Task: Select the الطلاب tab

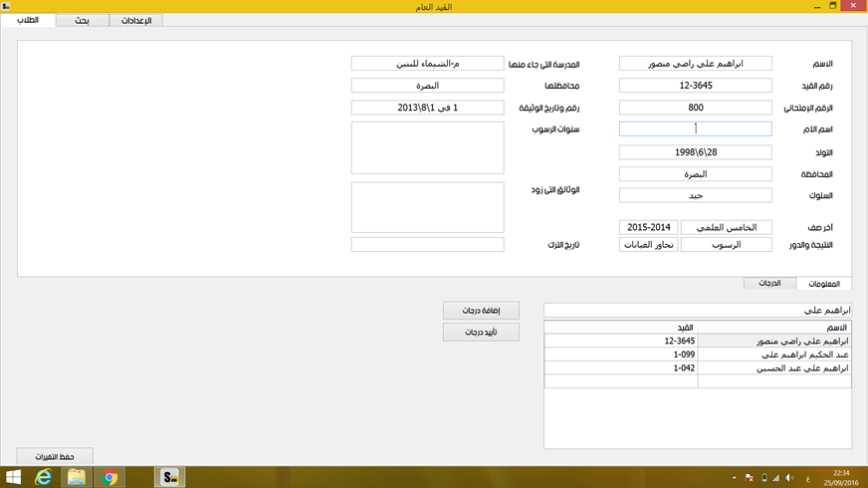Action: [x=28, y=20]
